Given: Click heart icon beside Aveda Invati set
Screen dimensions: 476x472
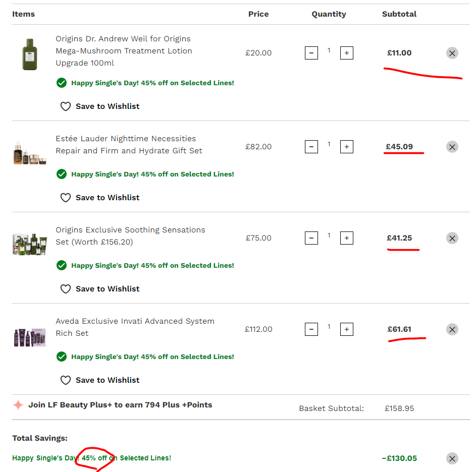Looking at the screenshot, I should pos(66,380).
